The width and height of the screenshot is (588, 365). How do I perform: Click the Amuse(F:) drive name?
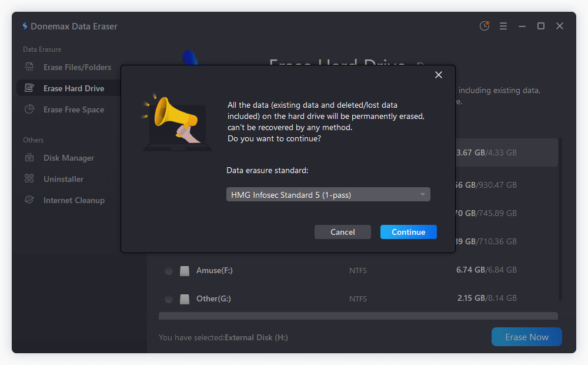215,270
